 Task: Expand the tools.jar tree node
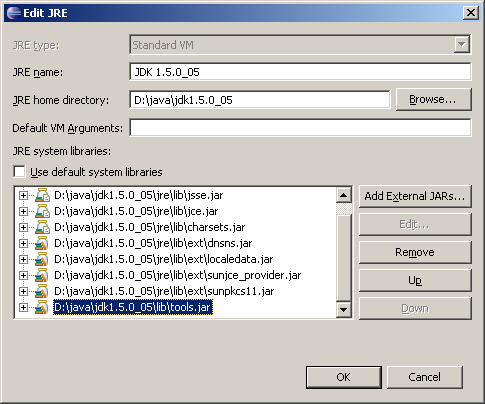[23, 307]
